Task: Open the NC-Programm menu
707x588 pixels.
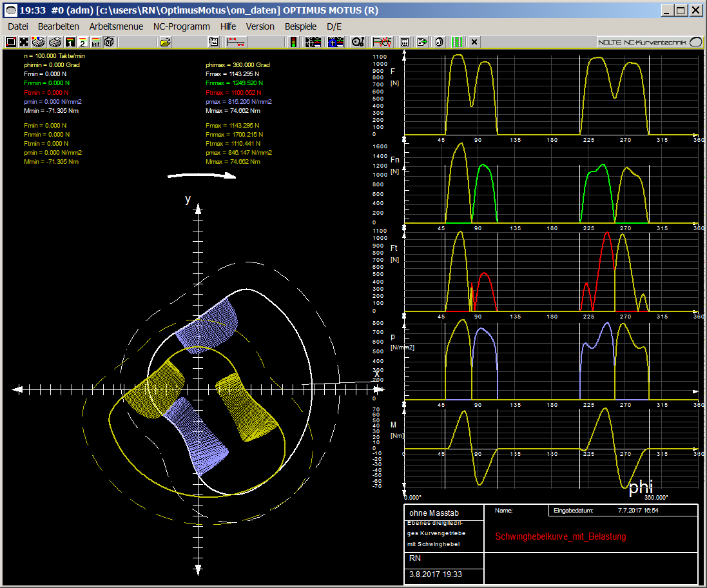Action: click(x=182, y=26)
